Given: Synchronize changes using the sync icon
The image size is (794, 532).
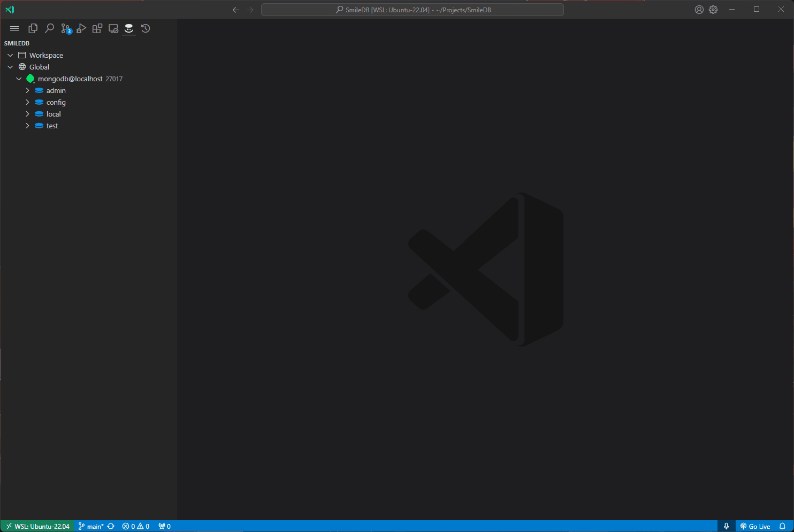Looking at the screenshot, I should pos(111,526).
